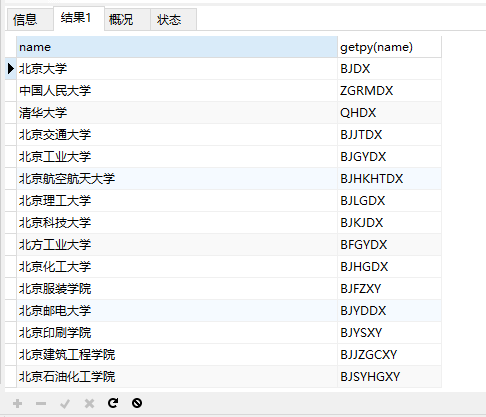Select the cell 北京大学
This screenshot has height=417, width=486.
point(177,69)
